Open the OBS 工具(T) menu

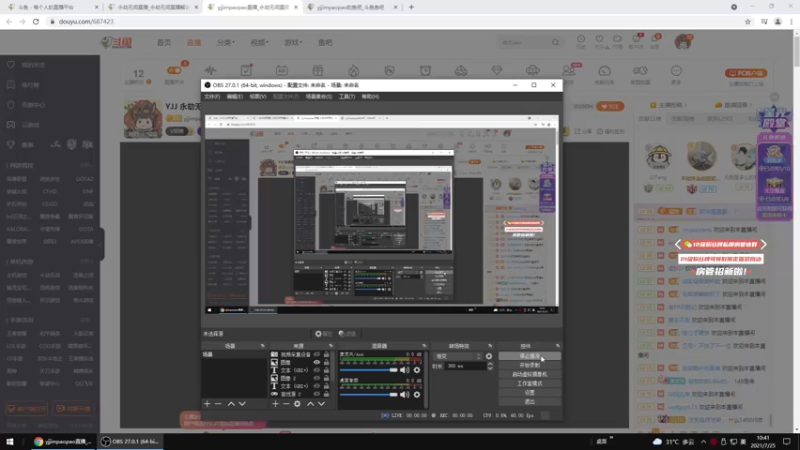346,96
